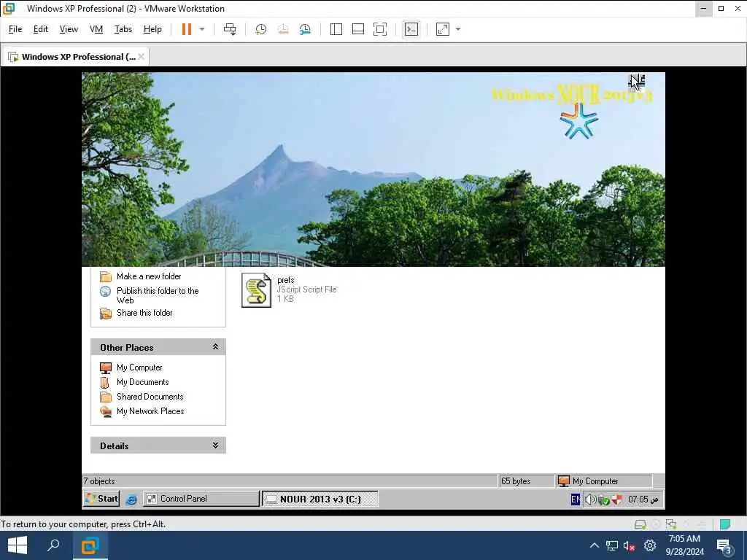Revert the virtual machine to snapshot
Viewport: 747px width, 560px height.
283,29
